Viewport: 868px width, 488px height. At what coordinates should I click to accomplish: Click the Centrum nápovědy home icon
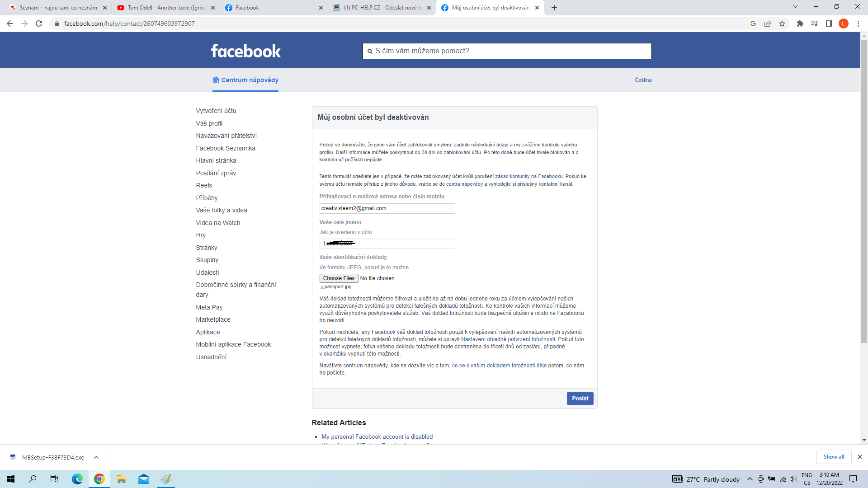pyautogui.click(x=216, y=80)
